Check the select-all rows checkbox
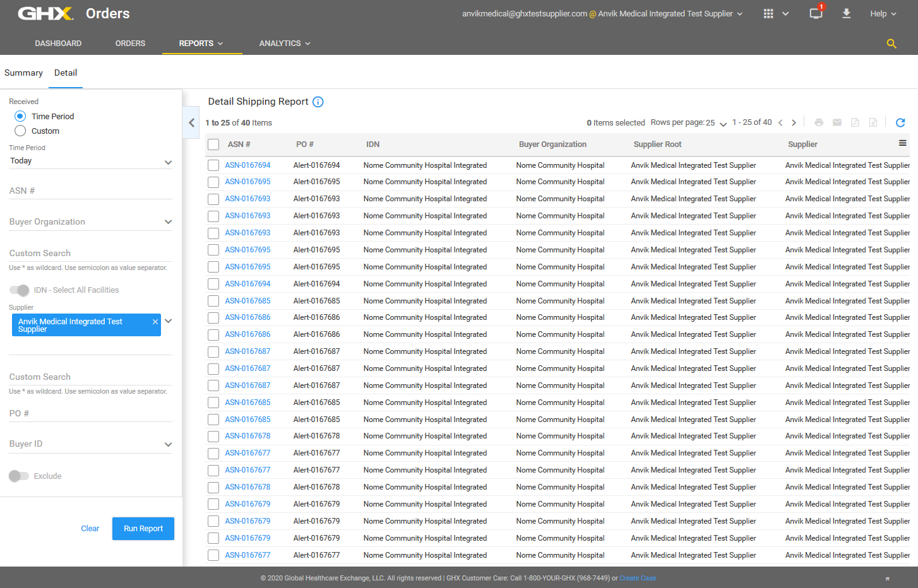The height and width of the screenshot is (588, 918). (x=213, y=144)
